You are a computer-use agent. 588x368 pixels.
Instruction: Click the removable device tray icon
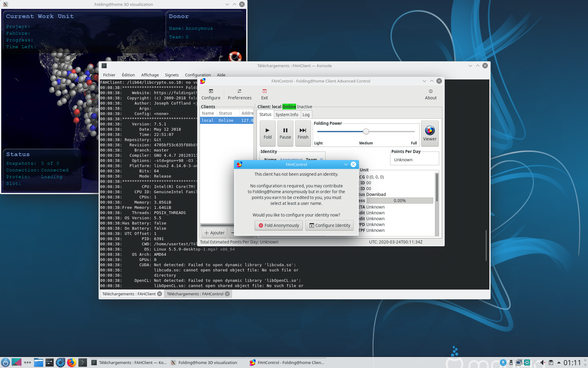[x=511, y=362]
